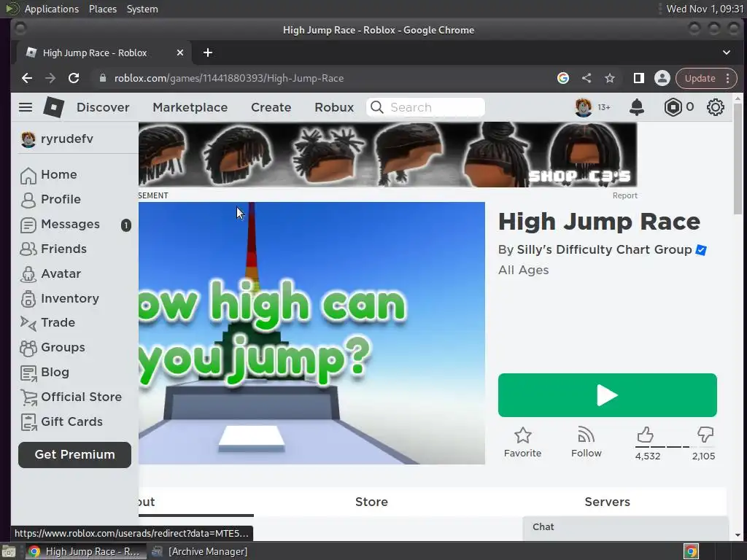The image size is (747, 560).
Task: Follow the High Jump Race game
Action: coord(586,443)
